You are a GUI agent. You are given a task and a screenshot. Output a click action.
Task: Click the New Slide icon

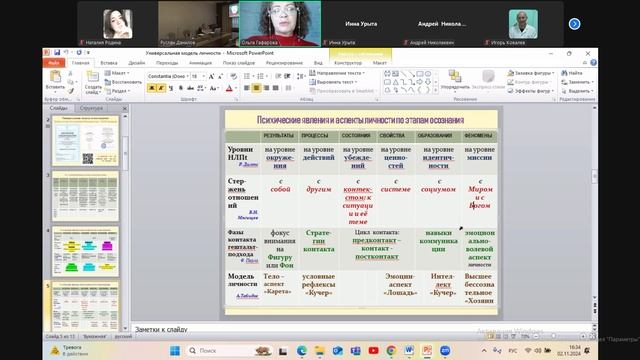[x=93, y=77]
